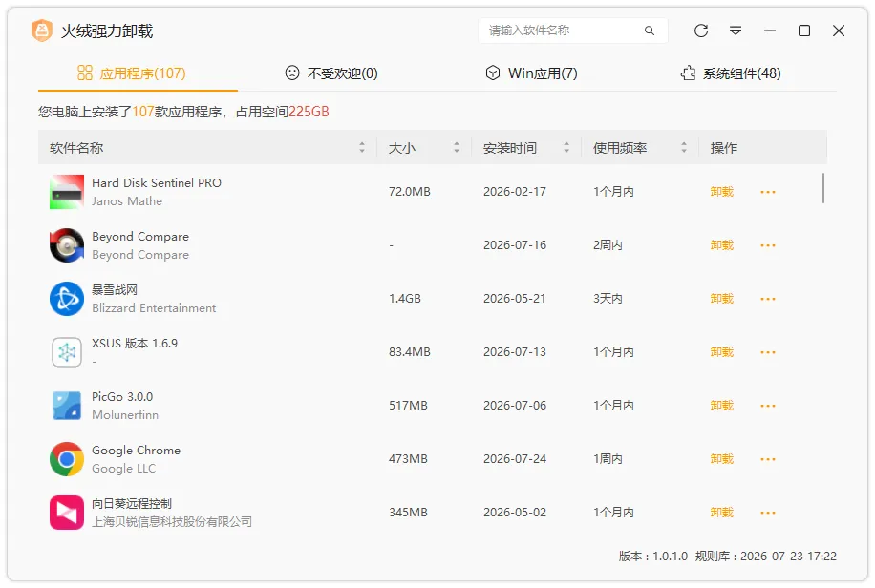Uninstall Google Chrome

721,459
